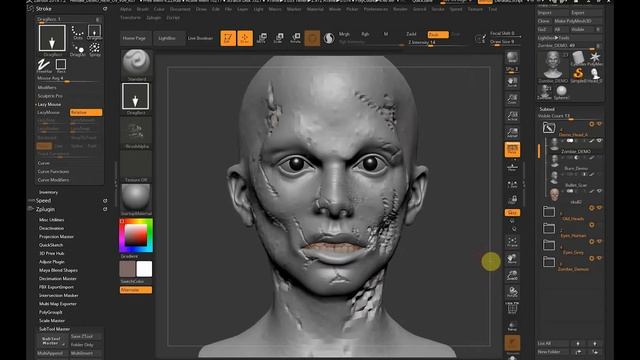This screenshot has width=640, height=360.
Task: Toggle the orange Xyz rotation button
Action: [512, 213]
